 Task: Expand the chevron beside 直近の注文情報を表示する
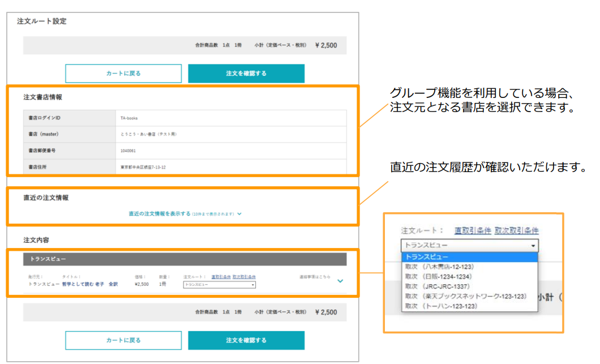(x=239, y=214)
